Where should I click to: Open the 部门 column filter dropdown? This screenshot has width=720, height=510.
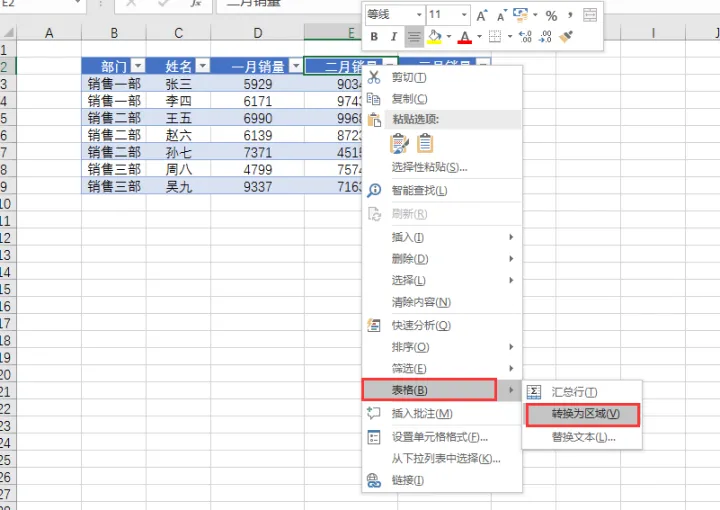[x=138, y=66]
